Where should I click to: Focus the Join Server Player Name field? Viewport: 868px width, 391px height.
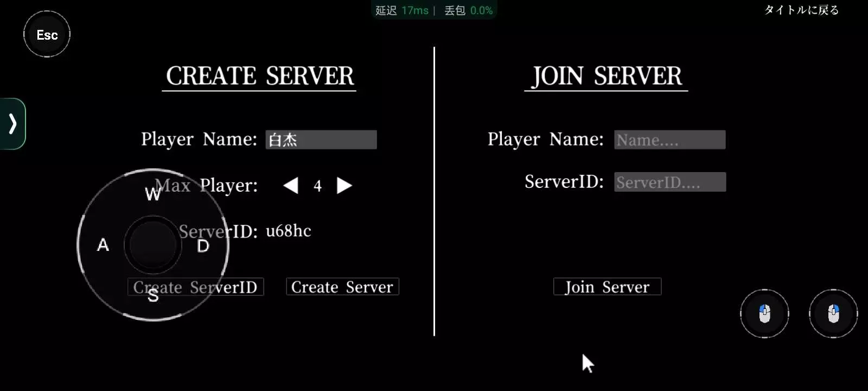coord(670,140)
